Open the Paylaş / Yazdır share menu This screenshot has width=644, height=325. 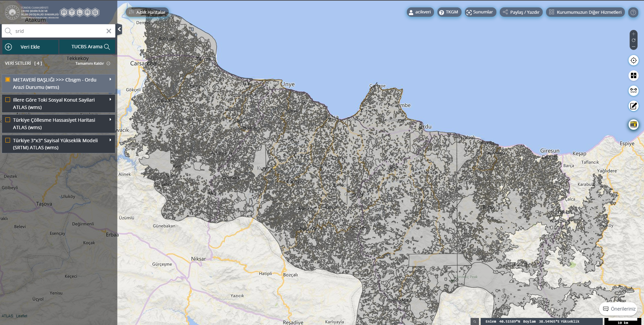pos(521,12)
